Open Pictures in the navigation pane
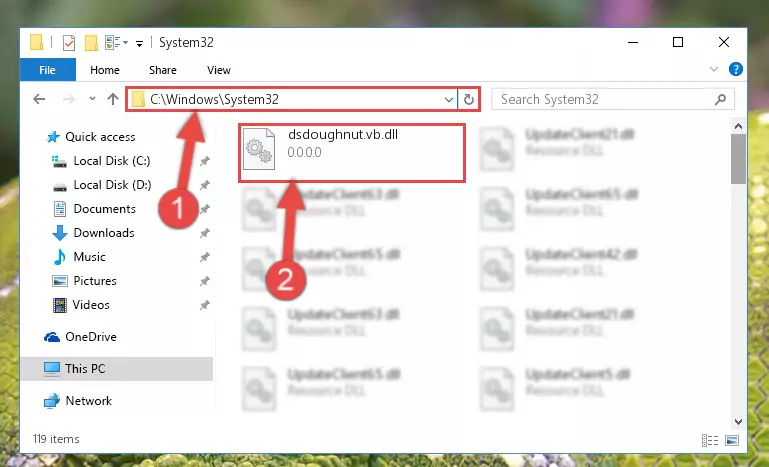This screenshot has height=467, width=769. point(95,281)
